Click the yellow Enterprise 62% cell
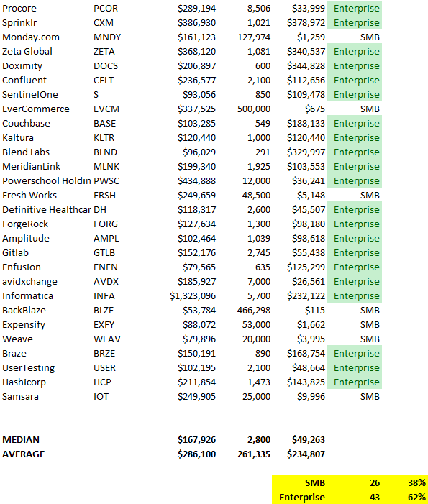The height and width of the screenshot is (504, 428). 416,498
